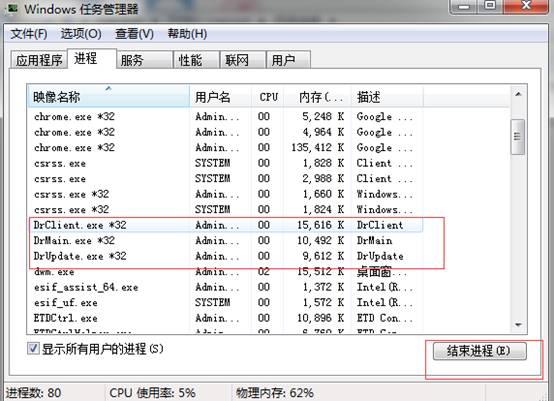Select the esif_uf.exe process
This screenshot has height=401, width=554.
226,303
